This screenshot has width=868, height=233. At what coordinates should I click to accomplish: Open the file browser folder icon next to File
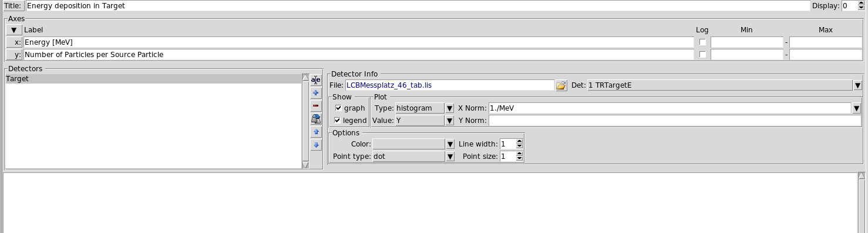561,85
